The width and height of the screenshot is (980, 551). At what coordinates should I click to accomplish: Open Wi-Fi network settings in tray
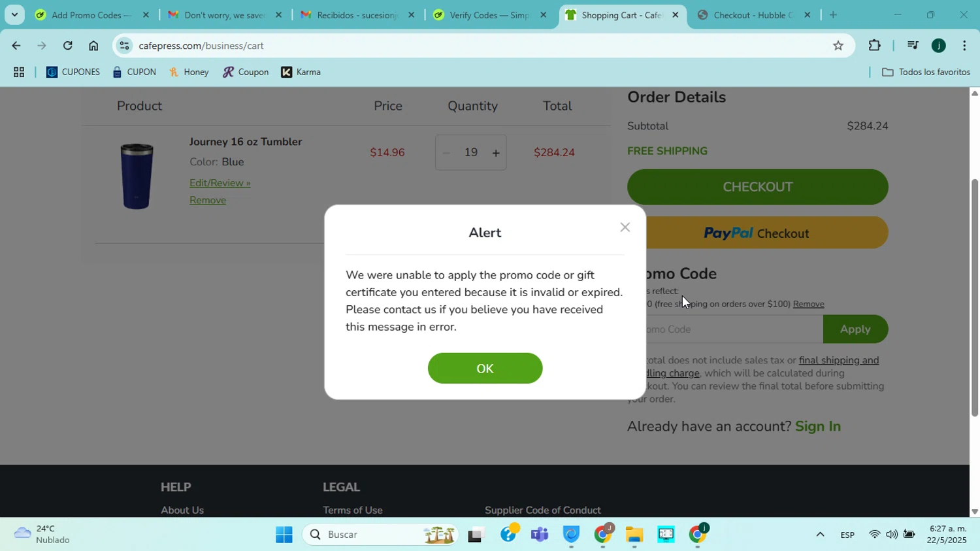(x=874, y=535)
